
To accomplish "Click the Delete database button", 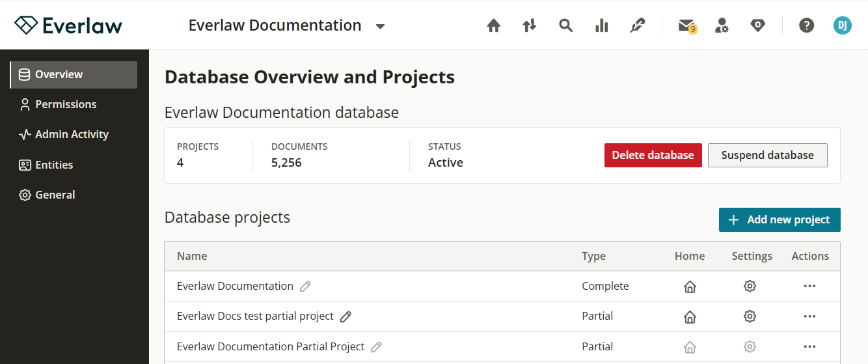I will pos(653,155).
